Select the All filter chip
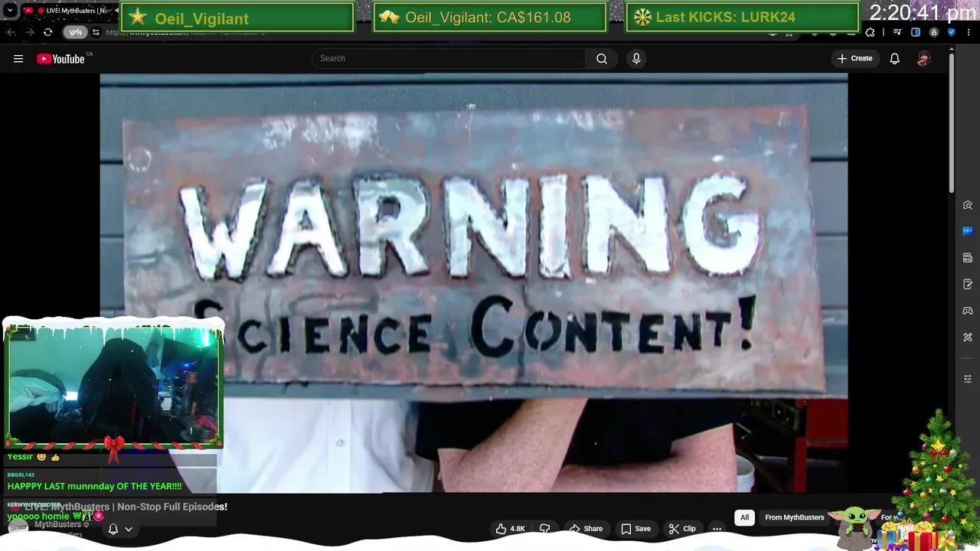980x551 pixels. click(744, 517)
